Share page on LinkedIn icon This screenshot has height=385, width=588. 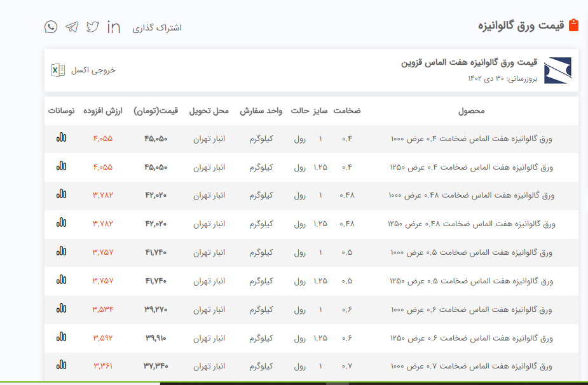(x=114, y=27)
